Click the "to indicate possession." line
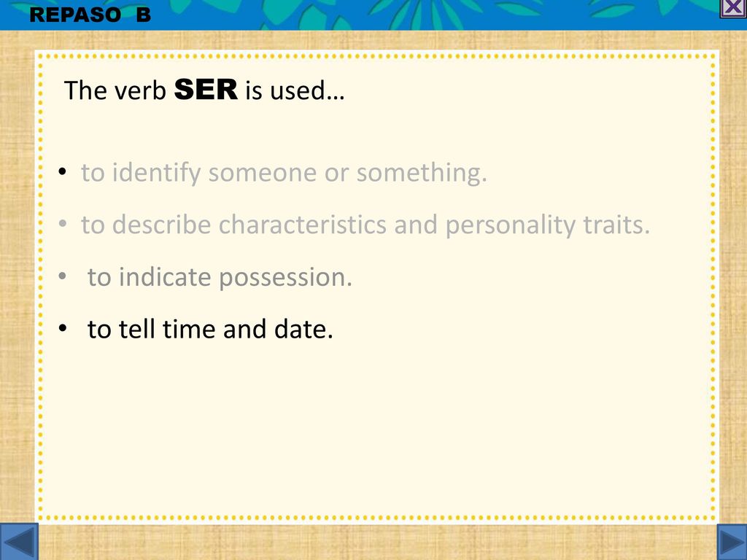Viewport: 747px width, 560px height. point(220,277)
